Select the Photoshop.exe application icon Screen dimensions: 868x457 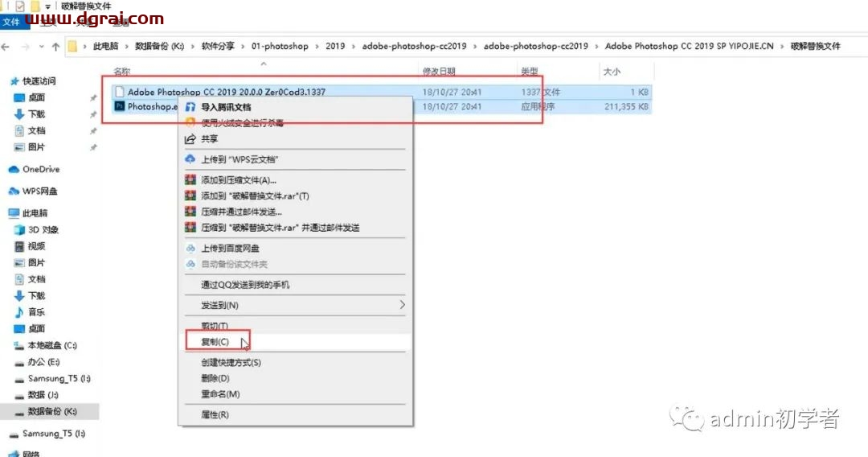(x=120, y=106)
